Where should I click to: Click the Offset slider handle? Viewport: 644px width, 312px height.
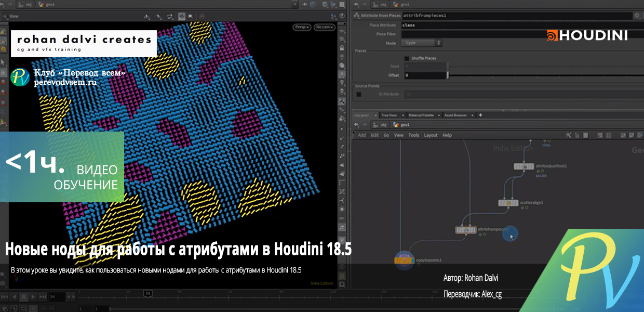pyautogui.click(x=448, y=75)
